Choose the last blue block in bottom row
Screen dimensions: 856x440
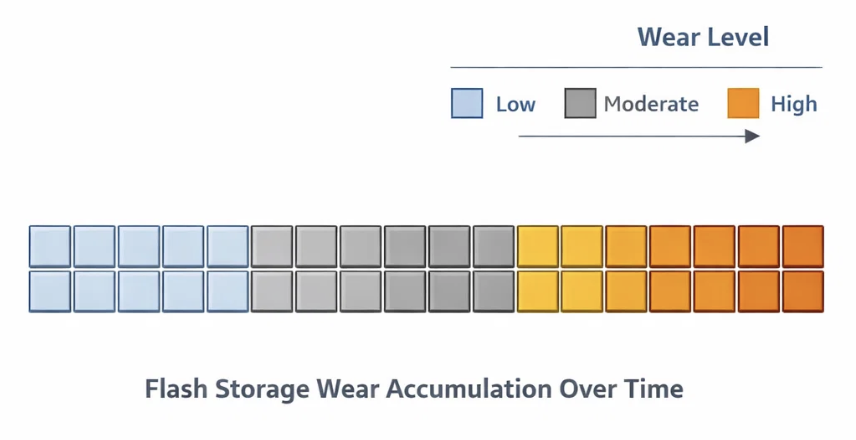[228, 291]
